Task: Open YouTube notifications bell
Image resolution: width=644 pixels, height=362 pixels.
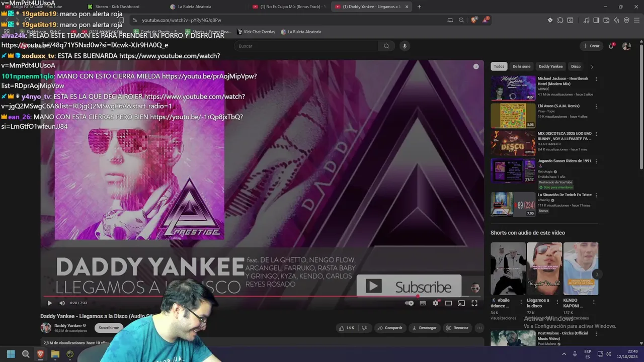Action: click(611, 46)
